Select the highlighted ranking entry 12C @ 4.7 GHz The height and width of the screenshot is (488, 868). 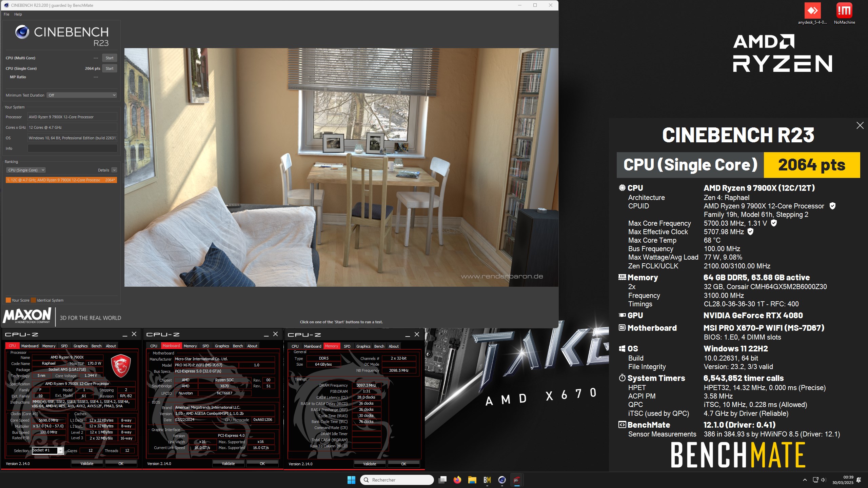coord(61,180)
